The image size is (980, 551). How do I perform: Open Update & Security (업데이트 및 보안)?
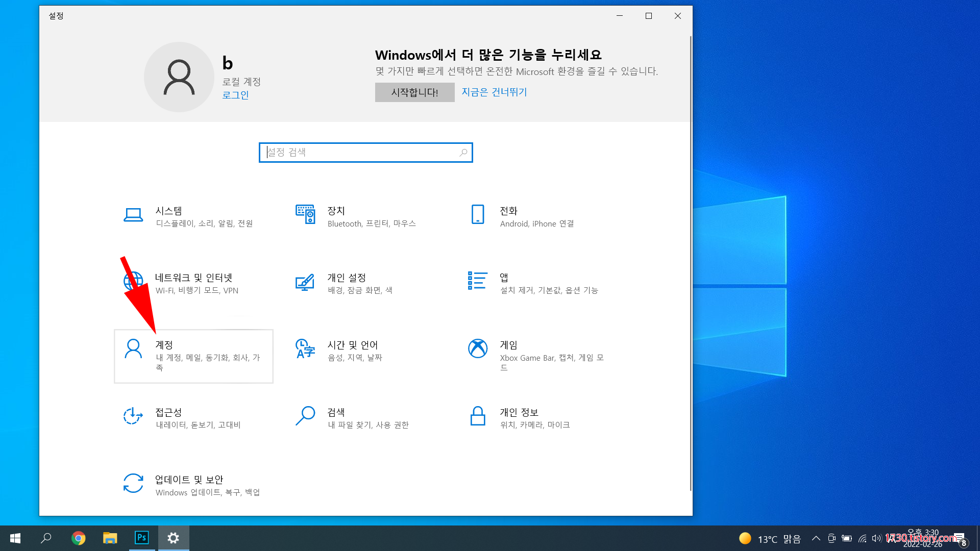(x=133, y=484)
